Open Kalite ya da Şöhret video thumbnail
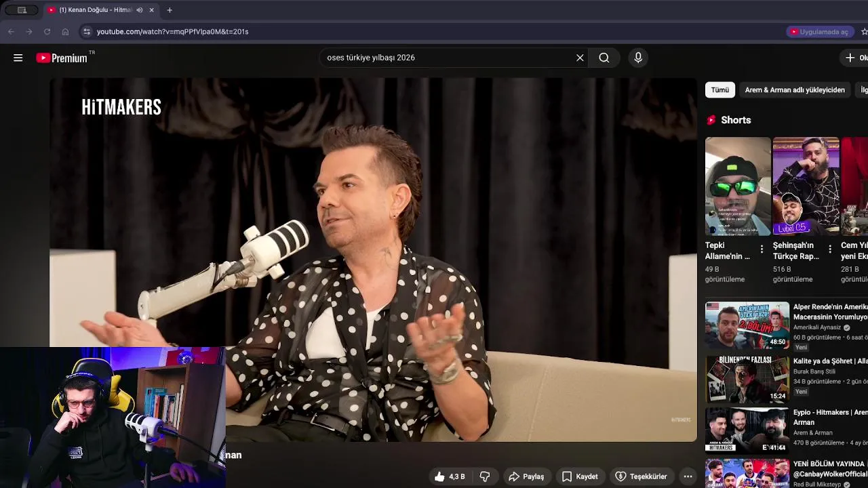 pos(747,380)
